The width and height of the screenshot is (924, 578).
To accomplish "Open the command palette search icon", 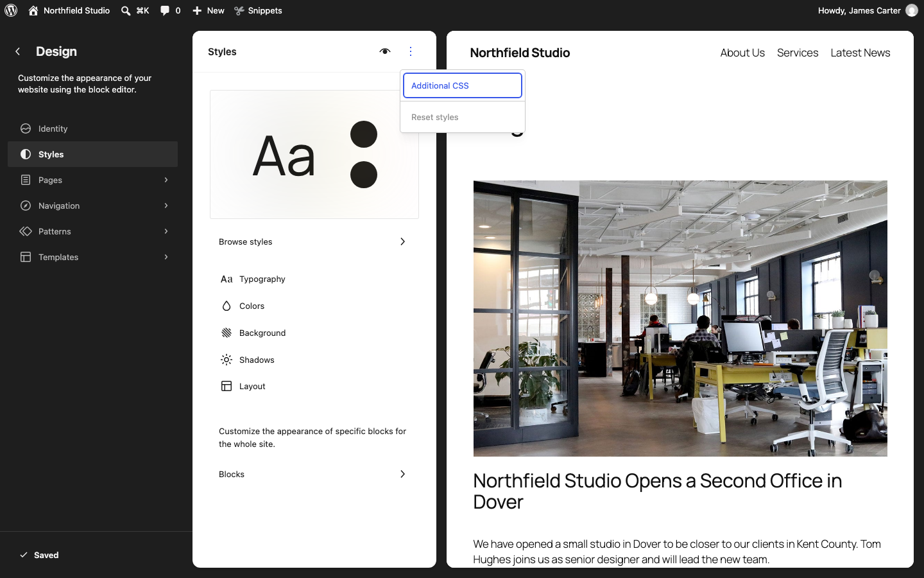I will 126,10.
